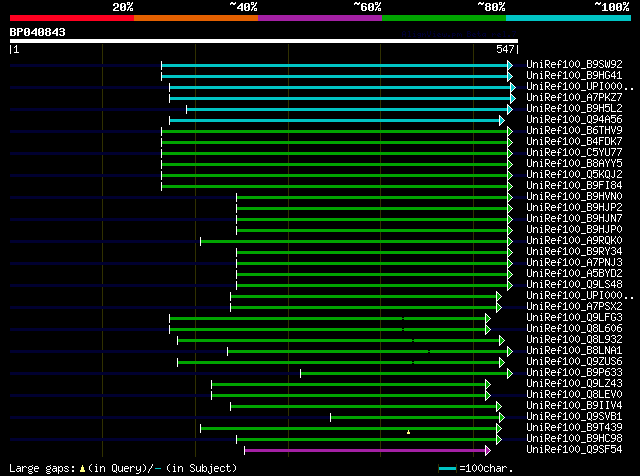Select the UniRef100_C5YU77 label
The image size is (640, 476).
(574, 153)
